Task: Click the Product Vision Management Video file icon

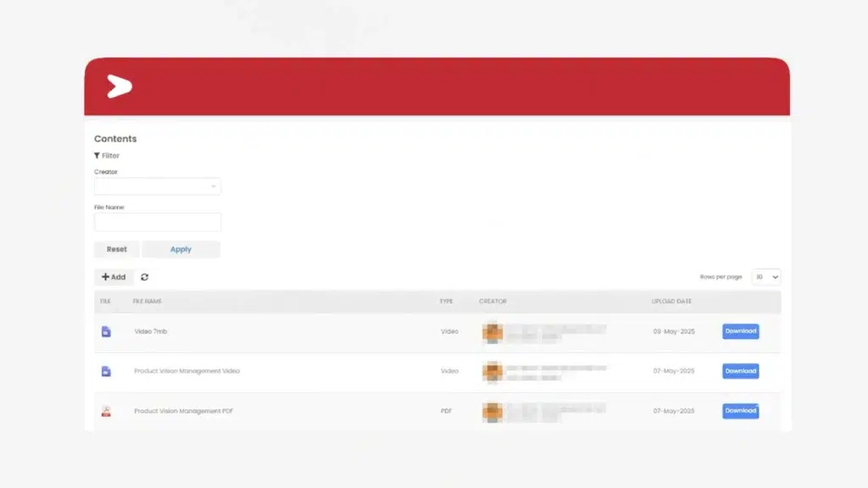Action: (x=106, y=371)
